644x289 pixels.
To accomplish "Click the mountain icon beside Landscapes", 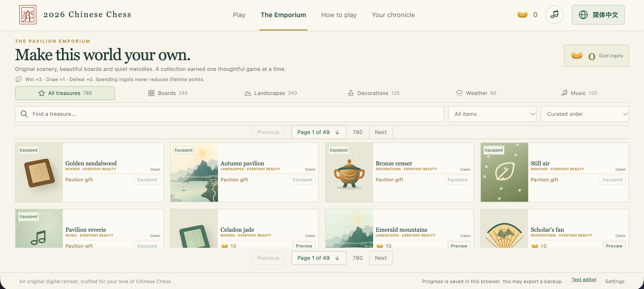I will coord(248,93).
